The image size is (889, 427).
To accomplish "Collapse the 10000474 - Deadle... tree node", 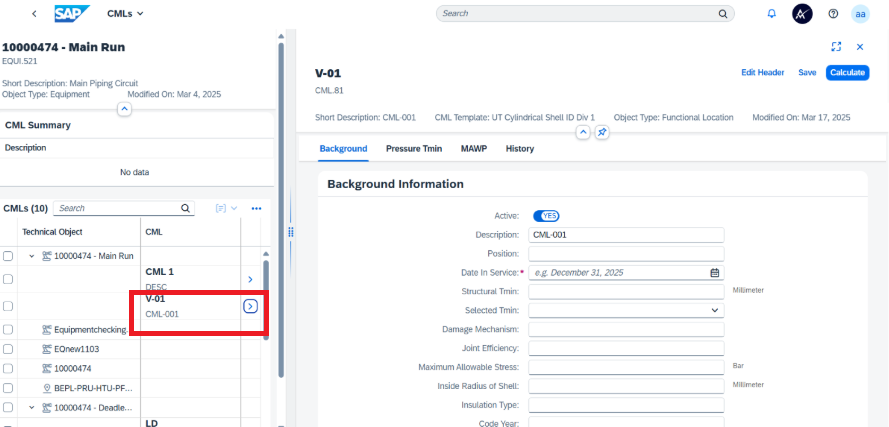I will pyautogui.click(x=32, y=408).
